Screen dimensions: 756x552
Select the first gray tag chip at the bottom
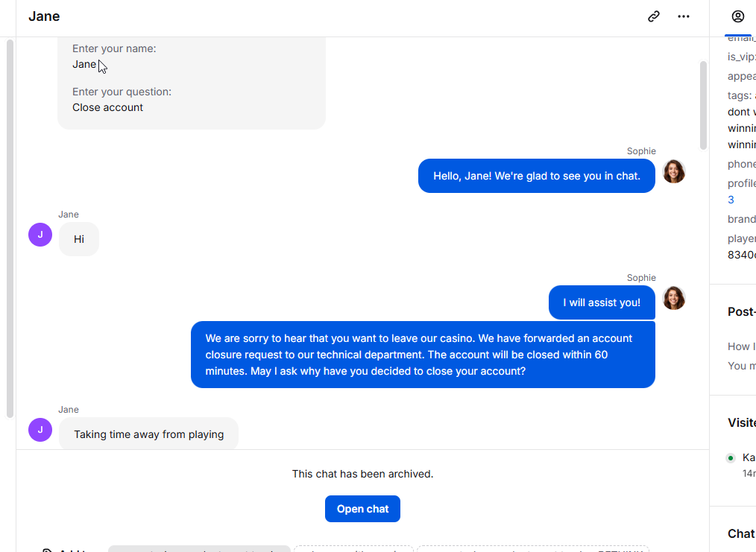coord(199,549)
